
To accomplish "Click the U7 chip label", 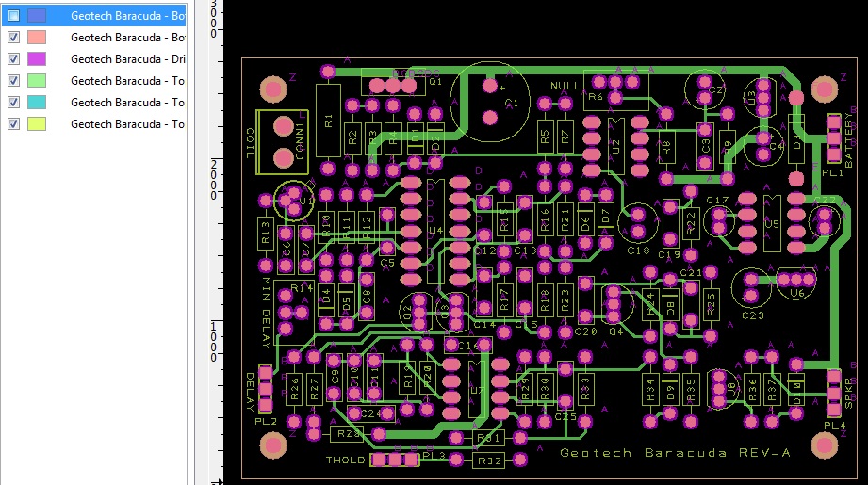I will tap(477, 391).
